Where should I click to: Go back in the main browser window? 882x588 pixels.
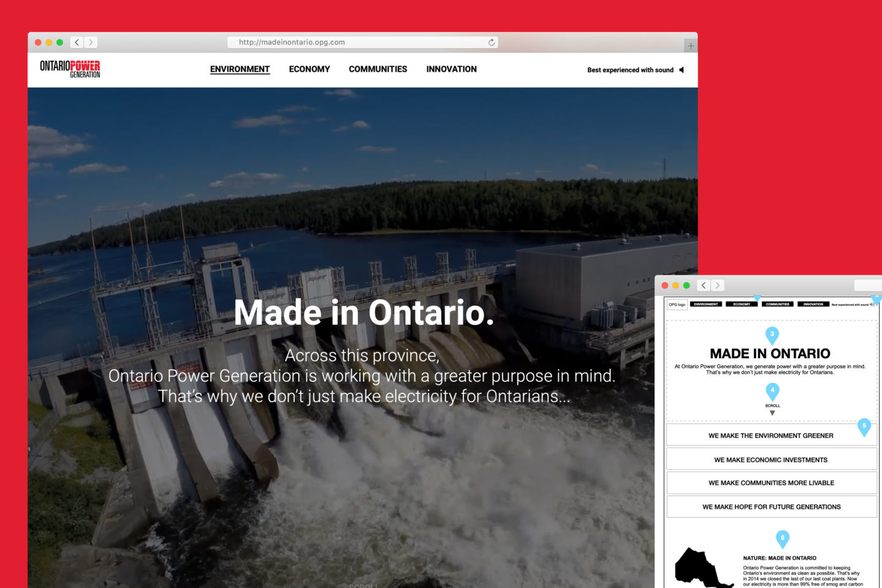coord(77,42)
